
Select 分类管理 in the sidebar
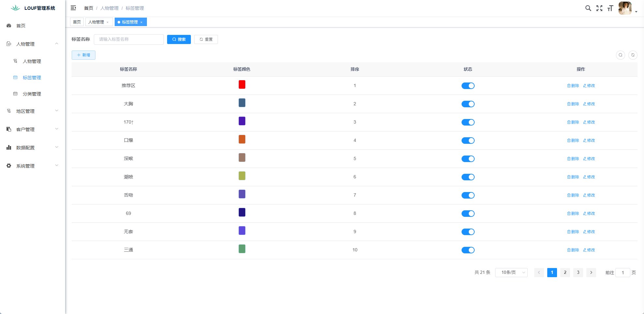[x=32, y=94]
